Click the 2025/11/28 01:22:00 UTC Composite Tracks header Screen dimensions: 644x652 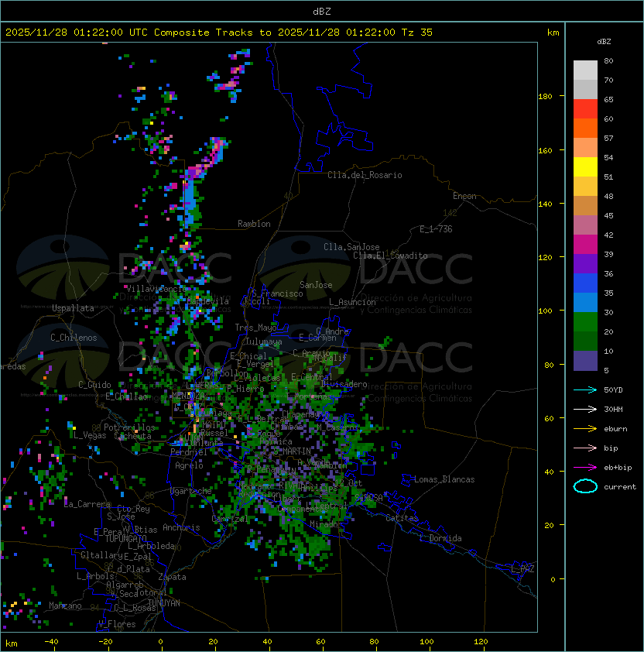click(x=219, y=33)
